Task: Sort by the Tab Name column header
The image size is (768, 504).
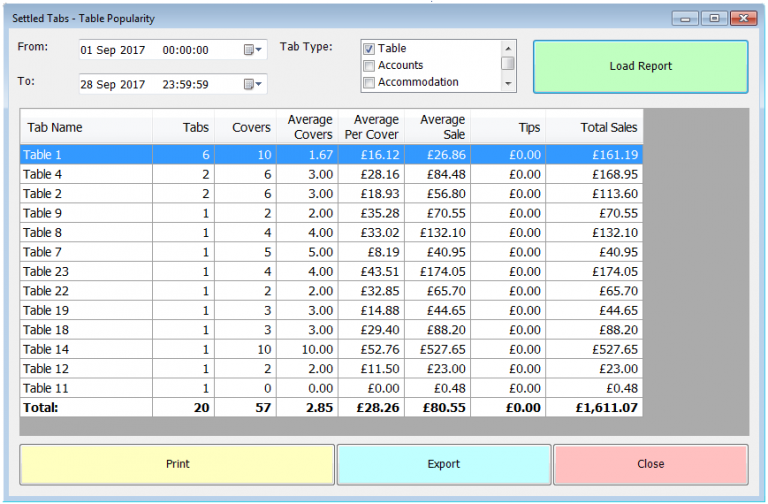Action: click(x=86, y=128)
